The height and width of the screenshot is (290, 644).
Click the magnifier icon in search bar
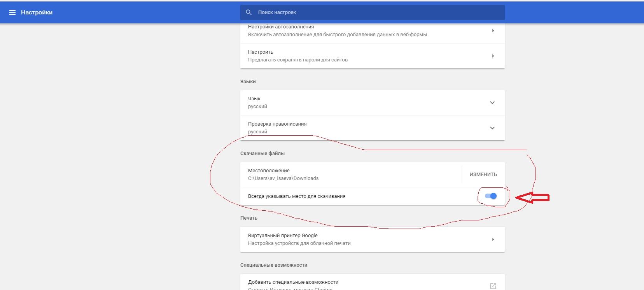[249, 12]
